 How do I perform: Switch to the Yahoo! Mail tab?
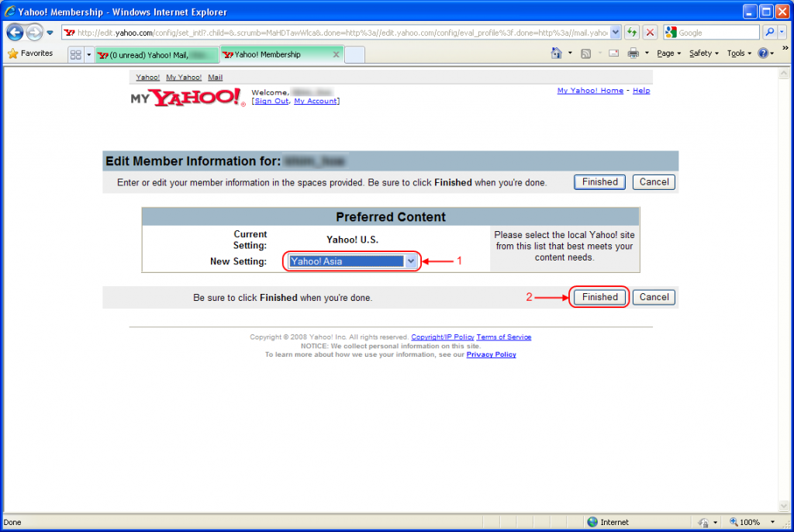pyautogui.click(x=155, y=54)
